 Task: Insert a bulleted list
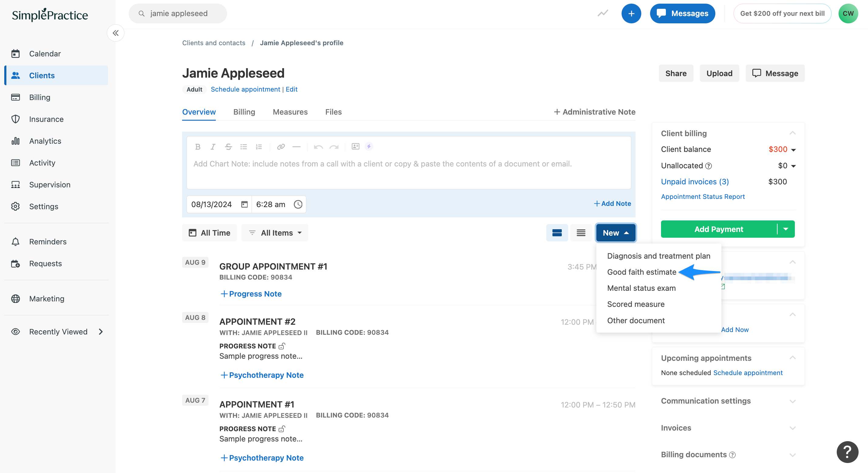click(x=244, y=146)
